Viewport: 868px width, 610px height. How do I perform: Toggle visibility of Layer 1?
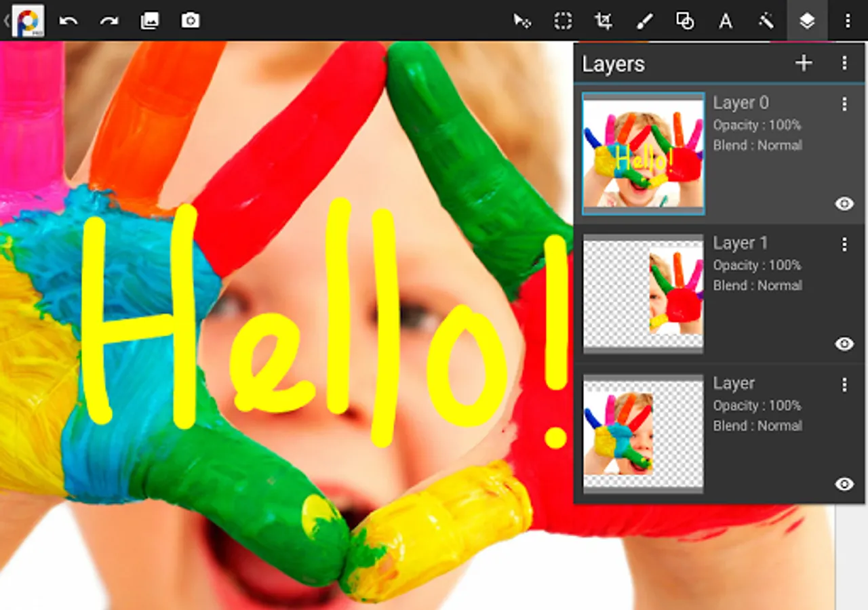click(x=844, y=344)
